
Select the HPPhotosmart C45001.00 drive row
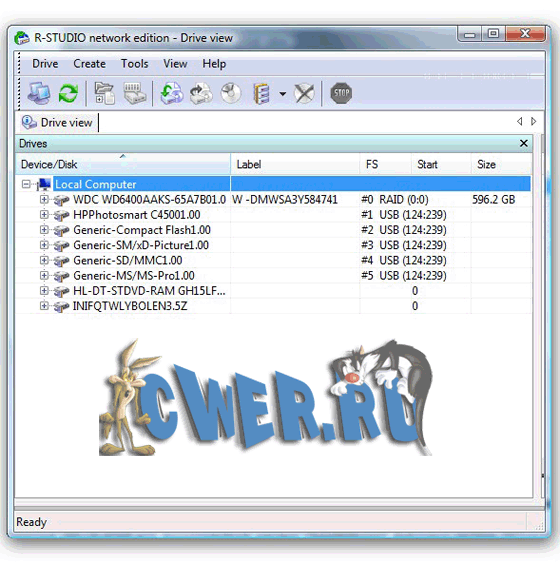pyautogui.click(x=273, y=215)
